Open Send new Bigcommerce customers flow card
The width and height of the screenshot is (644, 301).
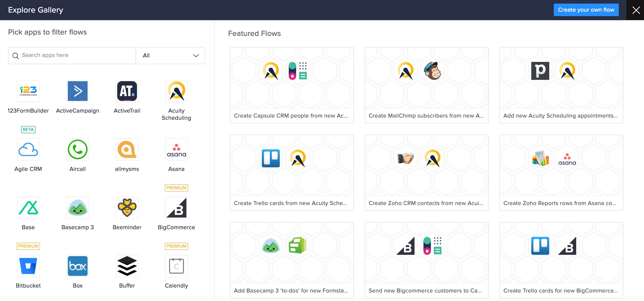(426, 260)
